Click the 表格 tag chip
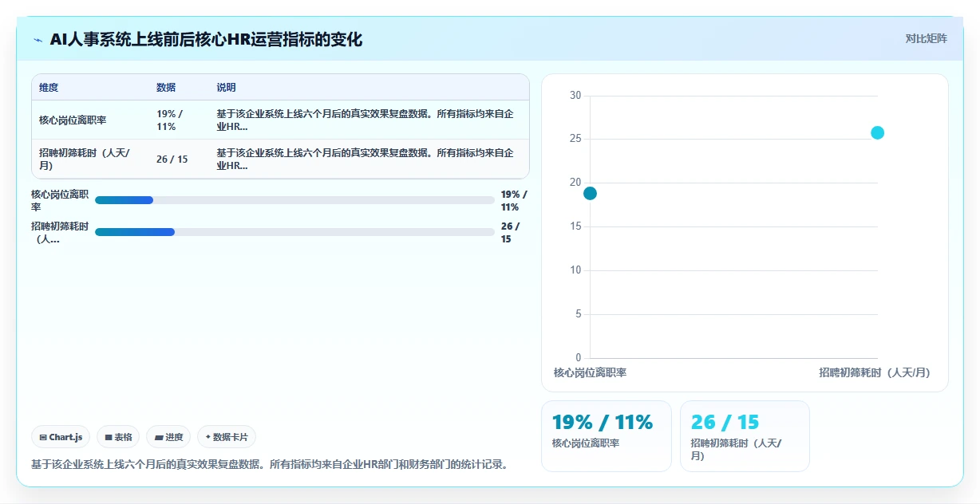This screenshot has height=504, width=980. coord(118,437)
